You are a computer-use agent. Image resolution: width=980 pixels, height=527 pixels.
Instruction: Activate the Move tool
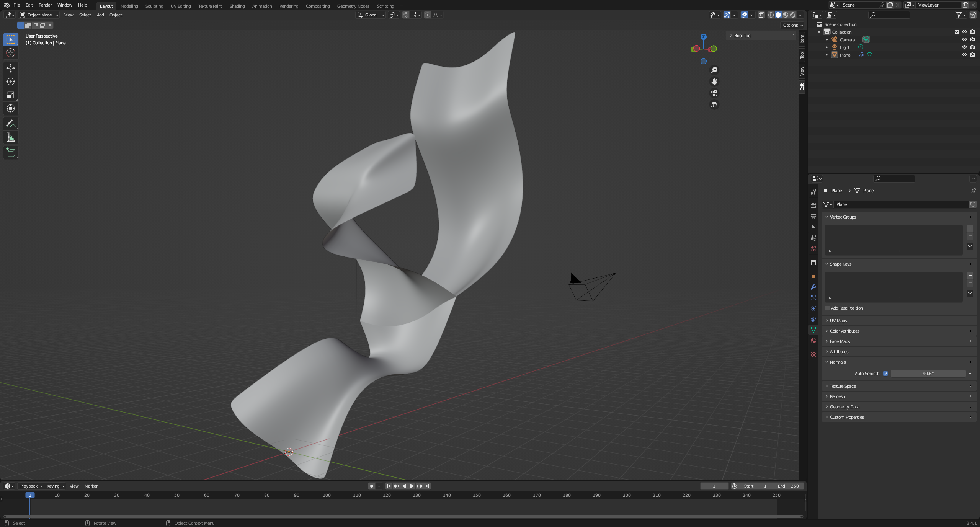(x=11, y=68)
